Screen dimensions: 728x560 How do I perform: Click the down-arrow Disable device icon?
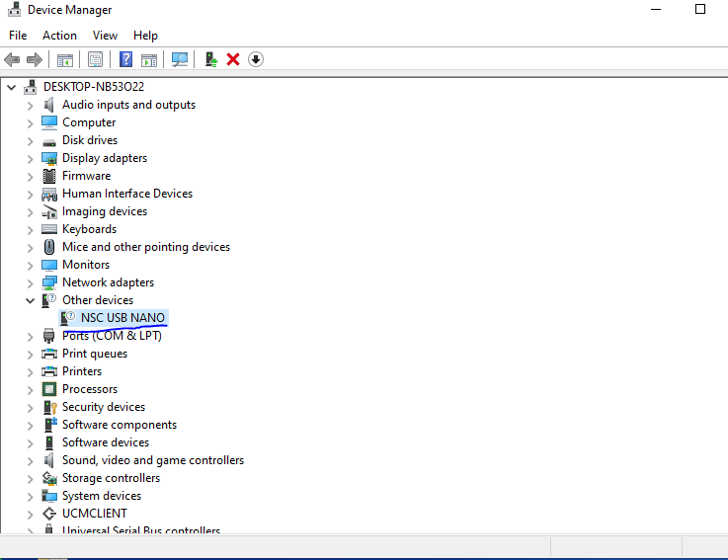(x=256, y=59)
